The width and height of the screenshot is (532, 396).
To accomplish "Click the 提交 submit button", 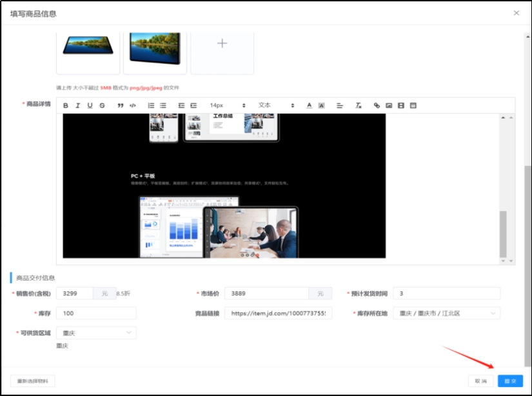I will (x=510, y=381).
